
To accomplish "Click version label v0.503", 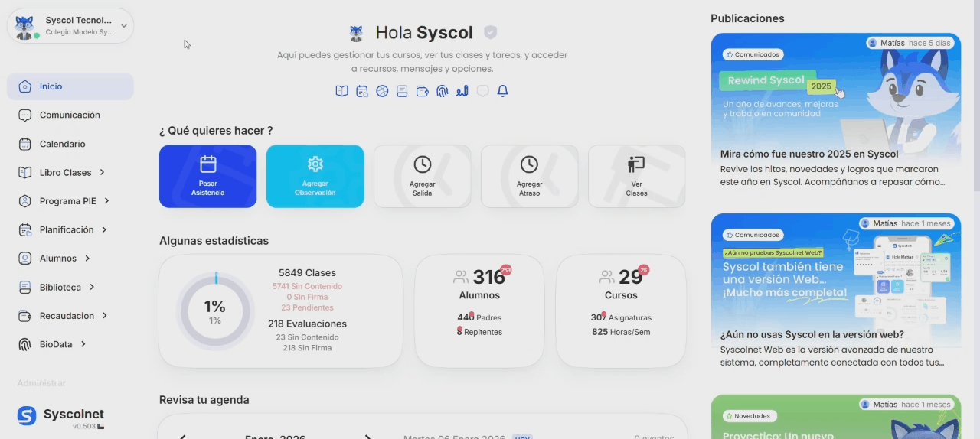I will tap(84, 427).
